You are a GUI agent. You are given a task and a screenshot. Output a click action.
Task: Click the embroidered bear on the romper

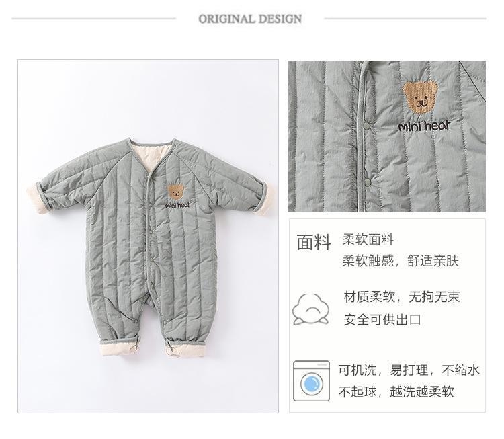click(x=176, y=192)
